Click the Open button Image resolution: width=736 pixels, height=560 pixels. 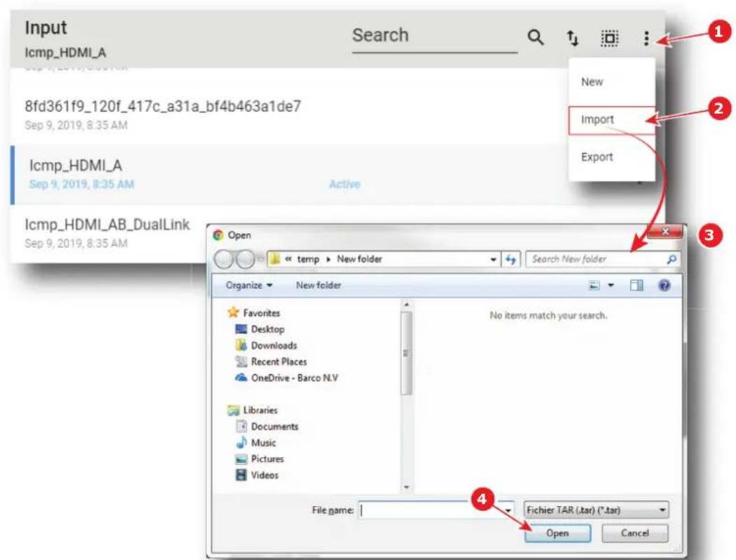tap(558, 533)
